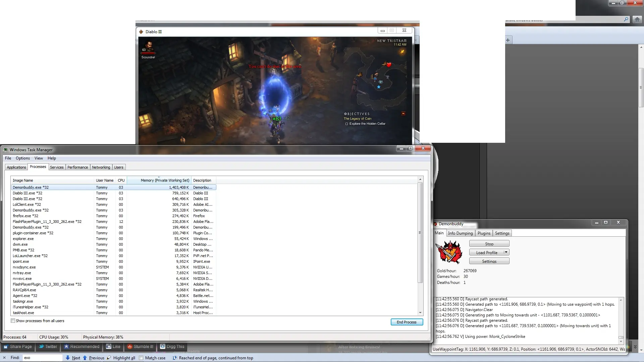This screenshot has width=644, height=362.
Task: Switch to Services tab in Task Manager
Action: click(x=57, y=167)
